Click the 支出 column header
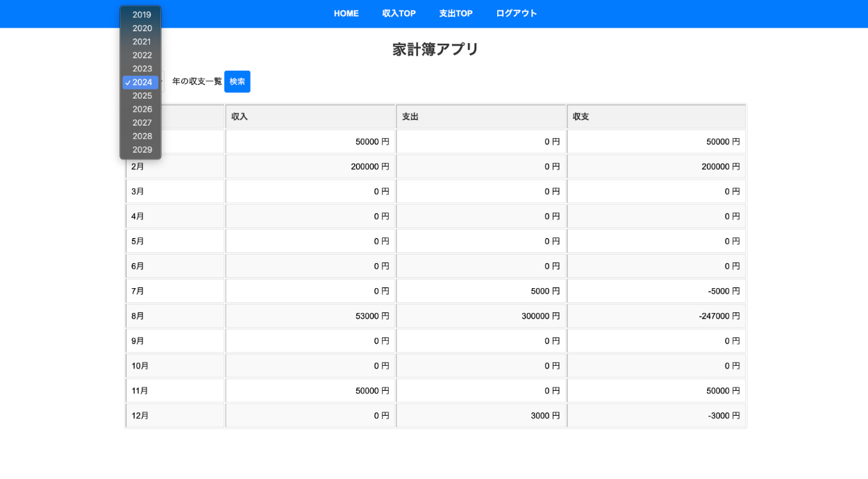This screenshot has height=479, width=868. [x=410, y=117]
